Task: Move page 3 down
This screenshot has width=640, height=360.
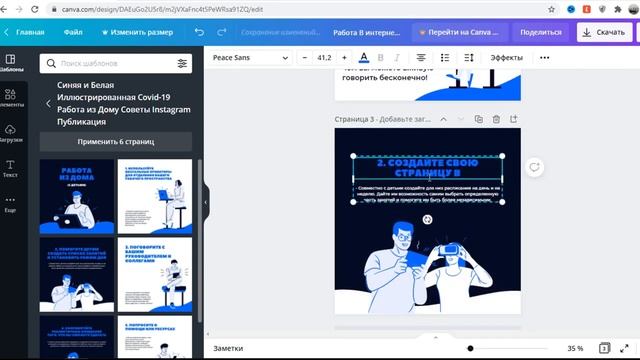Action: (x=460, y=119)
